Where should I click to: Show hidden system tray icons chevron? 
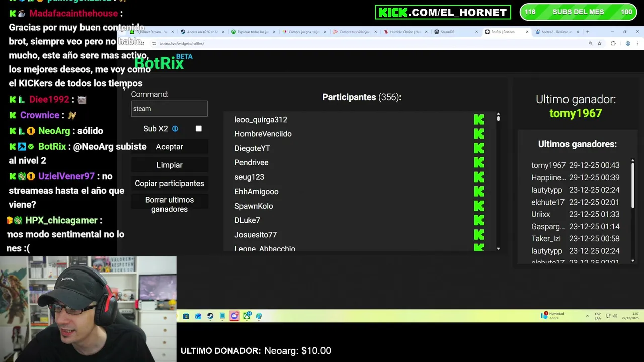(x=587, y=316)
